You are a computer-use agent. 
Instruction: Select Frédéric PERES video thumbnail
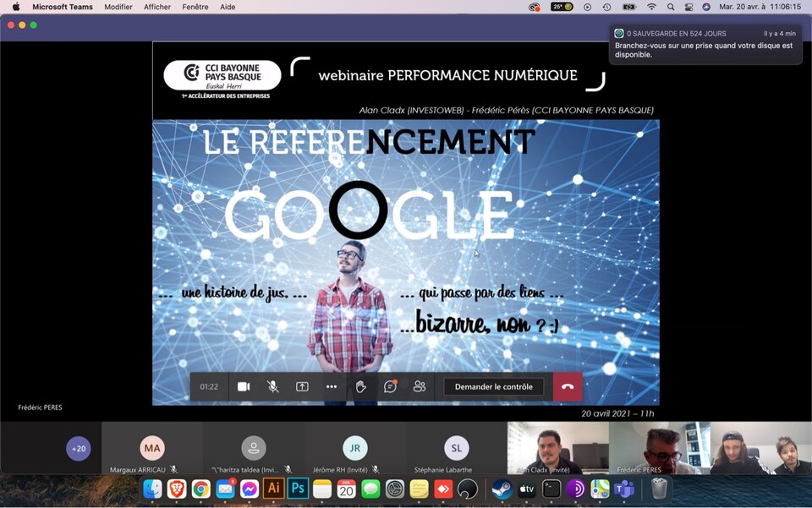[659, 448]
